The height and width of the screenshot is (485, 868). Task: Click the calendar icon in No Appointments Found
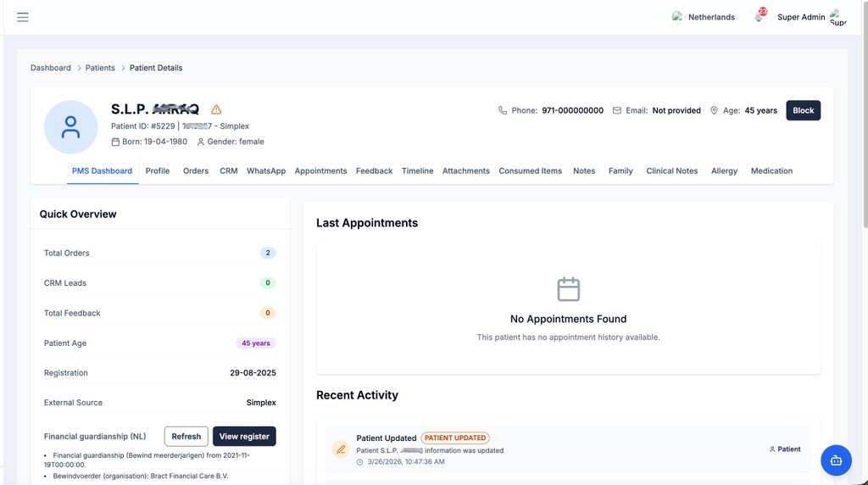coord(568,289)
